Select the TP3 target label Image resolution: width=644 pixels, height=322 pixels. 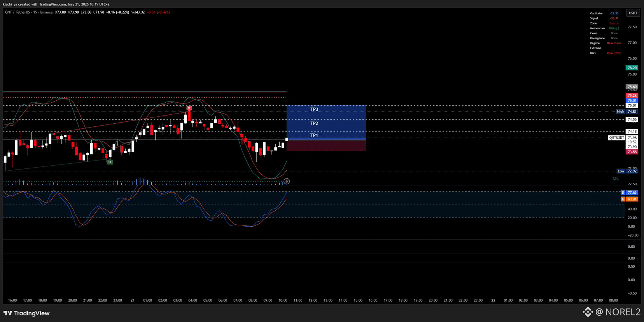click(314, 109)
